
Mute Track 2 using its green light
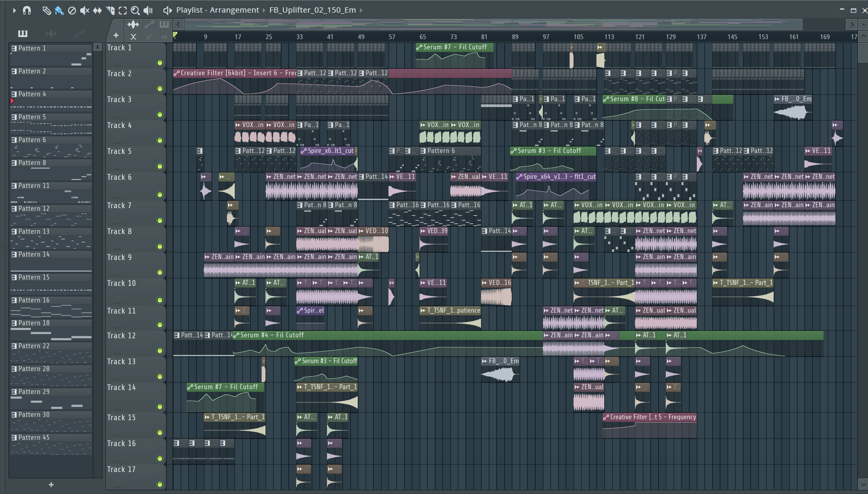(159, 89)
